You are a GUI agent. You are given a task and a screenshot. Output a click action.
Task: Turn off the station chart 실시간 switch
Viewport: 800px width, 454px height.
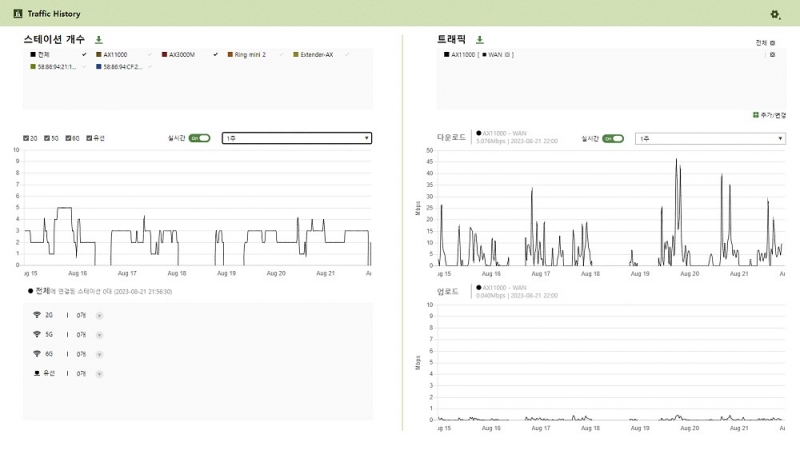pos(199,138)
